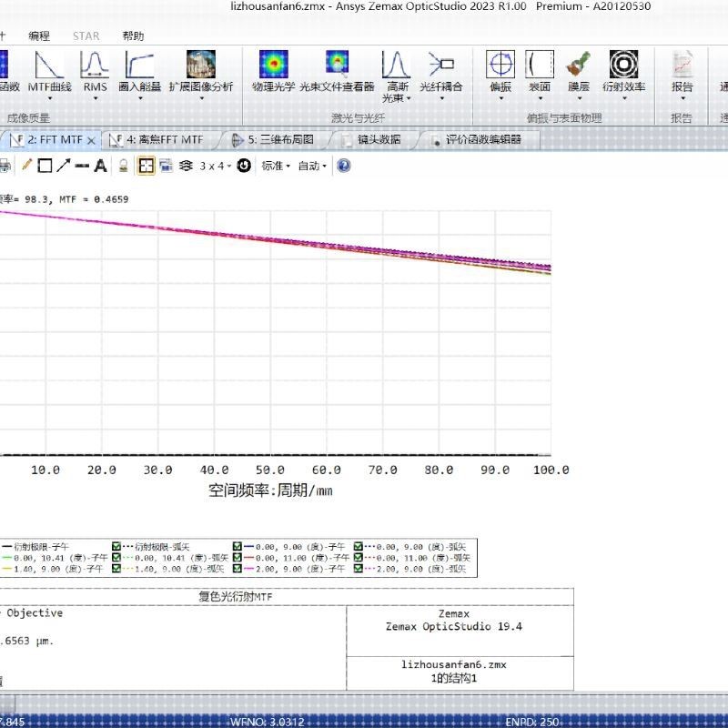Image resolution: width=728 pixels, height=728 pixels.
Task: Open the STAR ribbon tab
Action: [86, 35]
